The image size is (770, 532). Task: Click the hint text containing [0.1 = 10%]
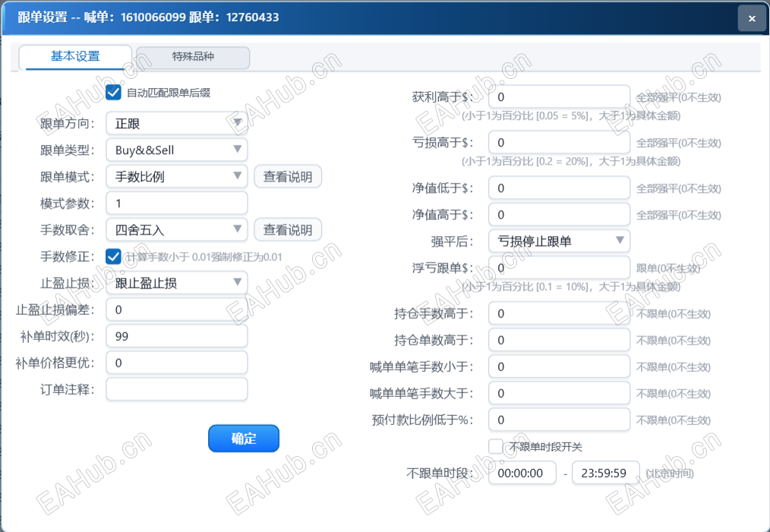point(570,287)
